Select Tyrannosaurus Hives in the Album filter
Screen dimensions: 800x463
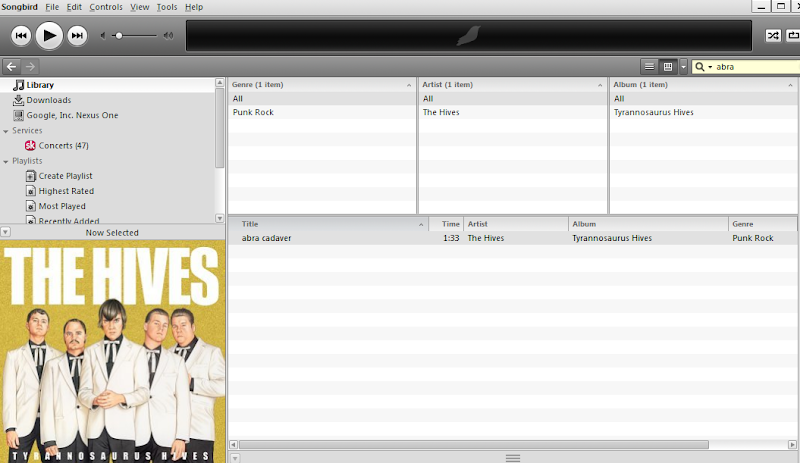coord(704,112)
